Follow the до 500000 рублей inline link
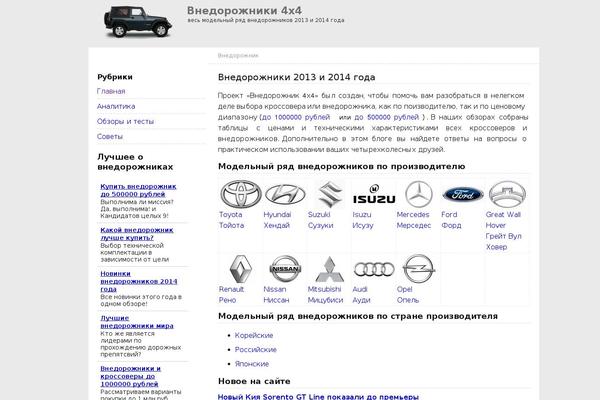 coord(386,117)
